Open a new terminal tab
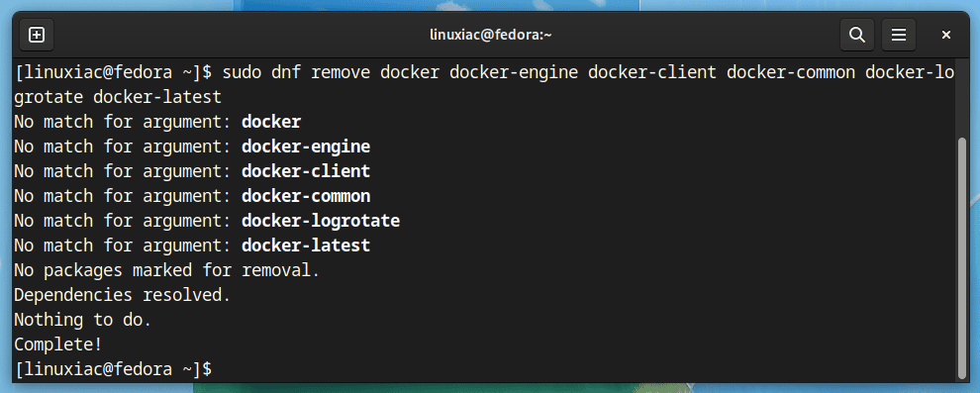The image size is (980, 393). point(37,35)
